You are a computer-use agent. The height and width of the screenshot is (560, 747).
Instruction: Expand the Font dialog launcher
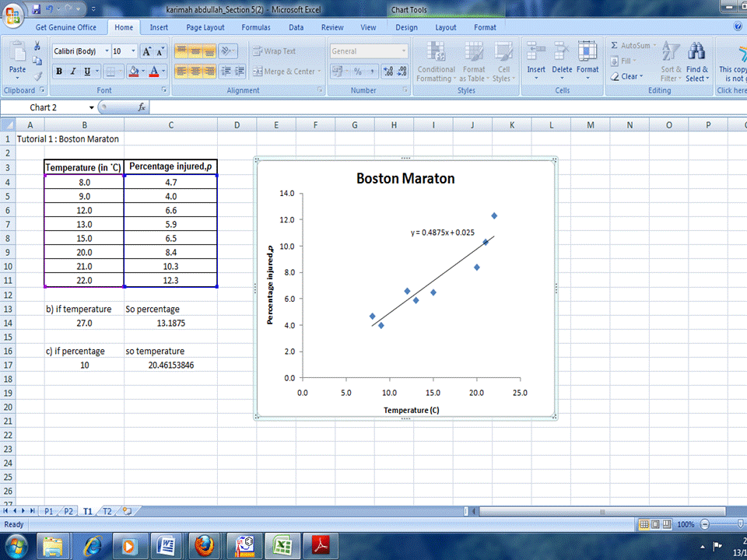coord(164,89)
